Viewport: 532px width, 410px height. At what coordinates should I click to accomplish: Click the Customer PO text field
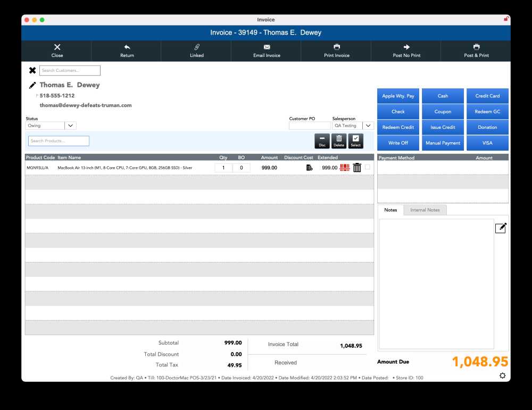pyautogui.click(x=309, y=126)
